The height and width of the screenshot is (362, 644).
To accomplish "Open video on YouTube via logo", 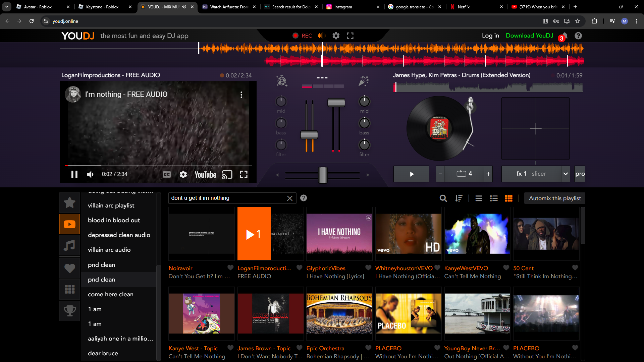I will pyautogui.click(x=205, y=175).
